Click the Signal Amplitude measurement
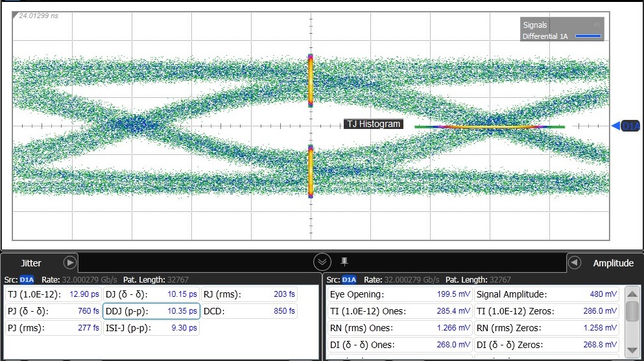 [x=547, y=294]
